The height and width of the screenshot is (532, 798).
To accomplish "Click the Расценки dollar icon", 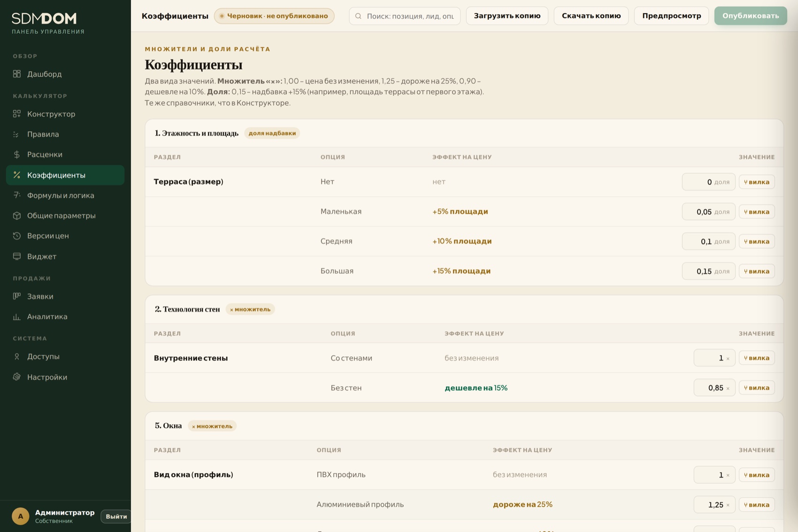I will [17, 154].
